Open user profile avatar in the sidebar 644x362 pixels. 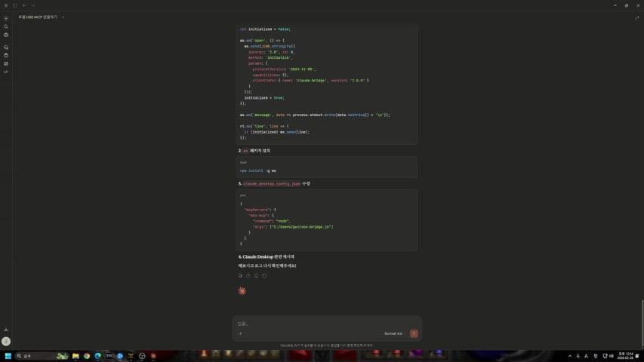(6, 342)
